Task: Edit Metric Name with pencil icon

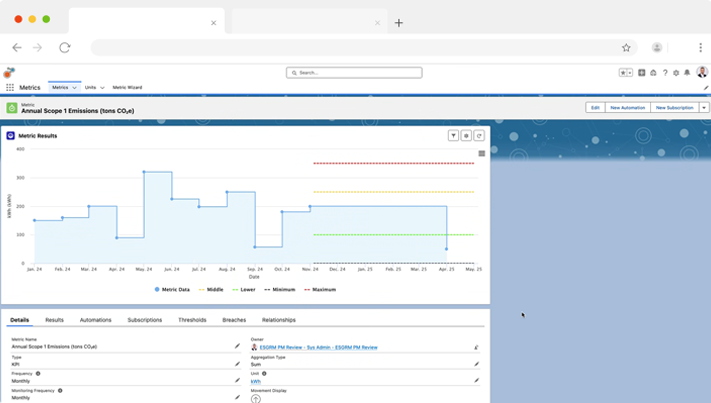Action: tap(237, 347)
